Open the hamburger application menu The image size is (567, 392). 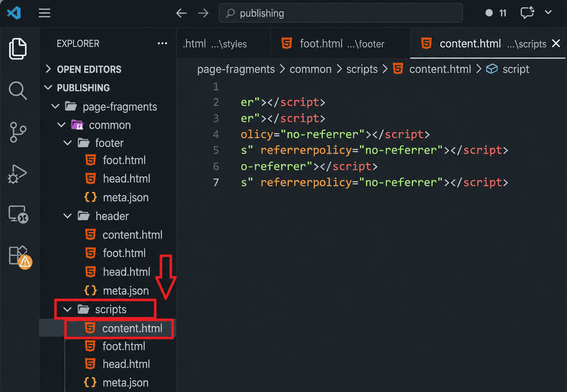pyautogui.click(x=44, y=13)
